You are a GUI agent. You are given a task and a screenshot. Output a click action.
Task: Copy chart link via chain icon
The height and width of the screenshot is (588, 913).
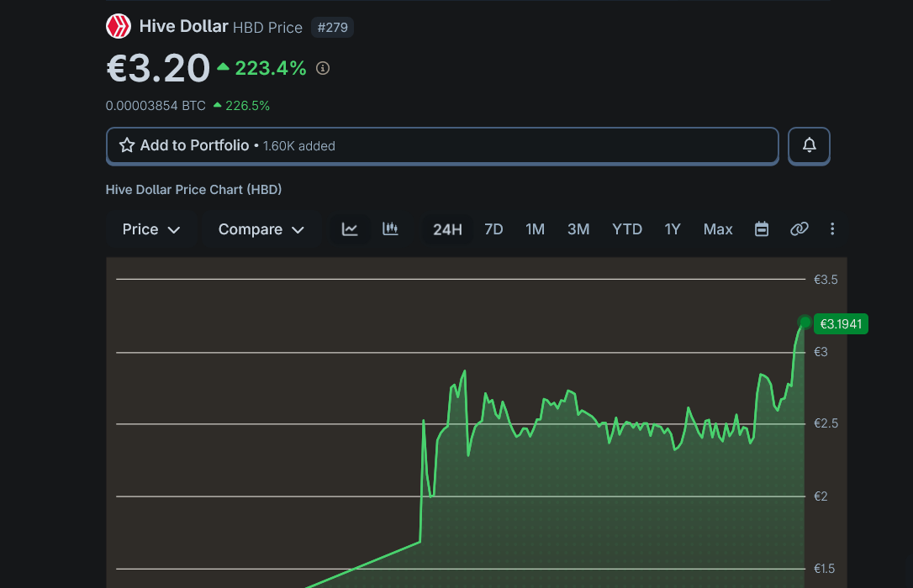point(799,229)
